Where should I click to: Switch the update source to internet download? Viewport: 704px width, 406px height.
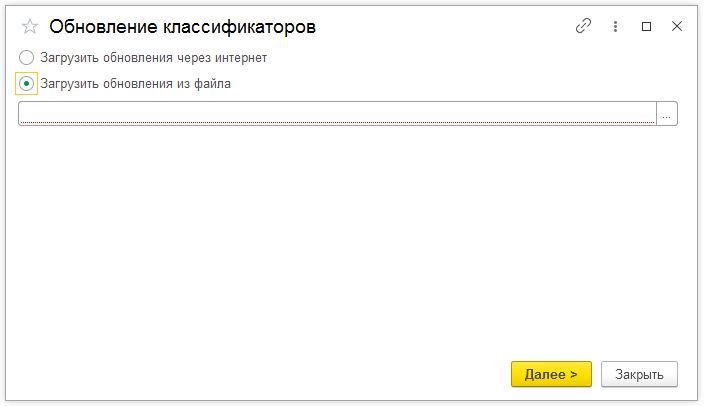point(27,58)
